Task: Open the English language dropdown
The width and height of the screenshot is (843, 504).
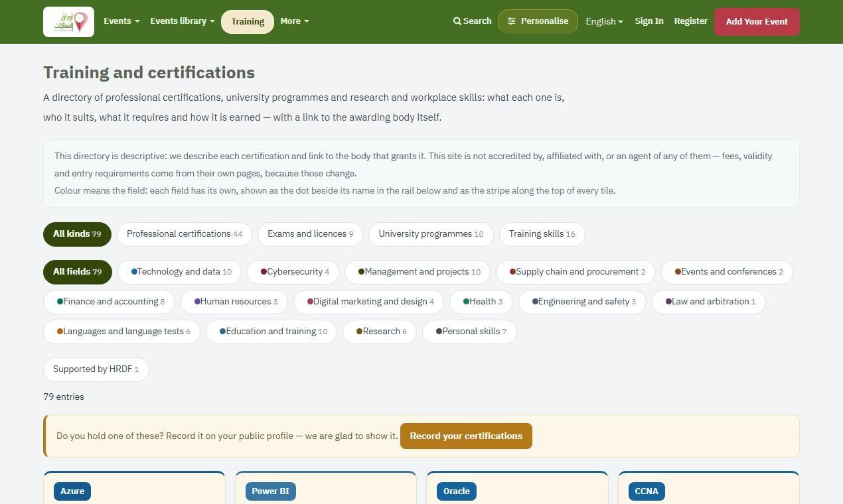Action: [x=604, y=21]
